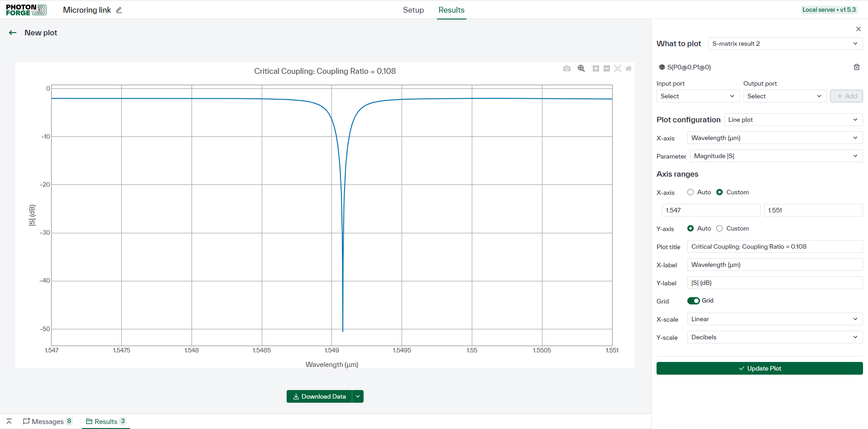Image resolution: width=868 pixels, height=429 pixels.
Task: Edit the Microring link project name
Action: [119, 10]
